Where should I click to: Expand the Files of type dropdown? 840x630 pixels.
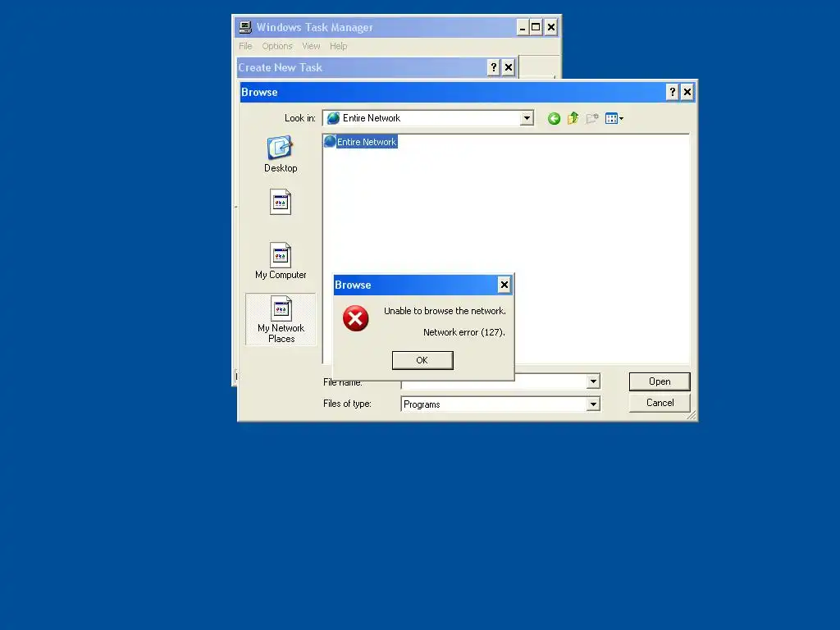click(x=593, y=404)
